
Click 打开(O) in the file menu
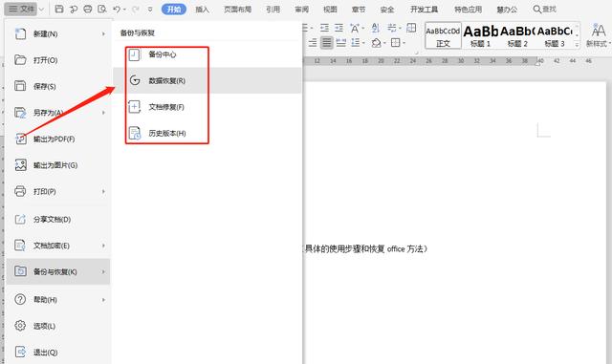(57, 60)
